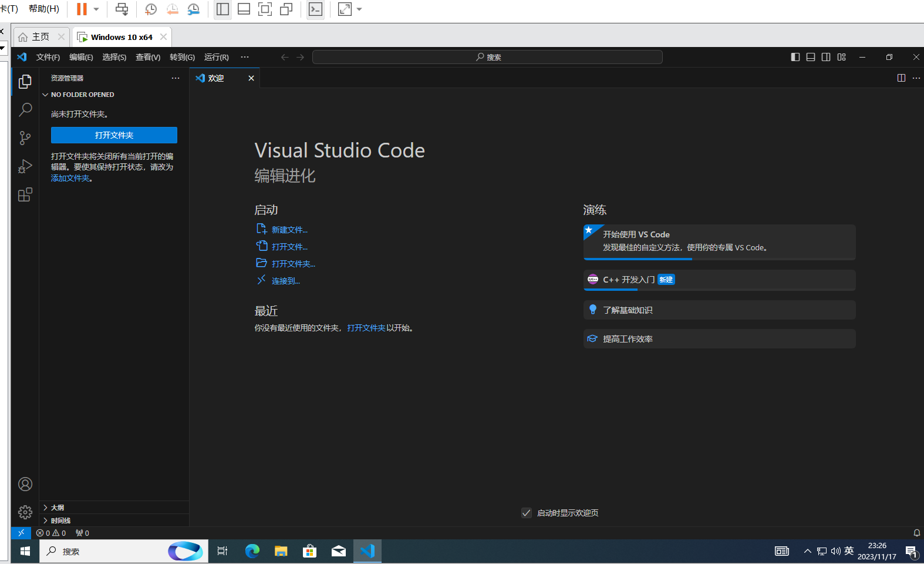This screenshot has height=564, width=924.
Task: Open the VMware power options dropdown arrow
Action: 96,9
